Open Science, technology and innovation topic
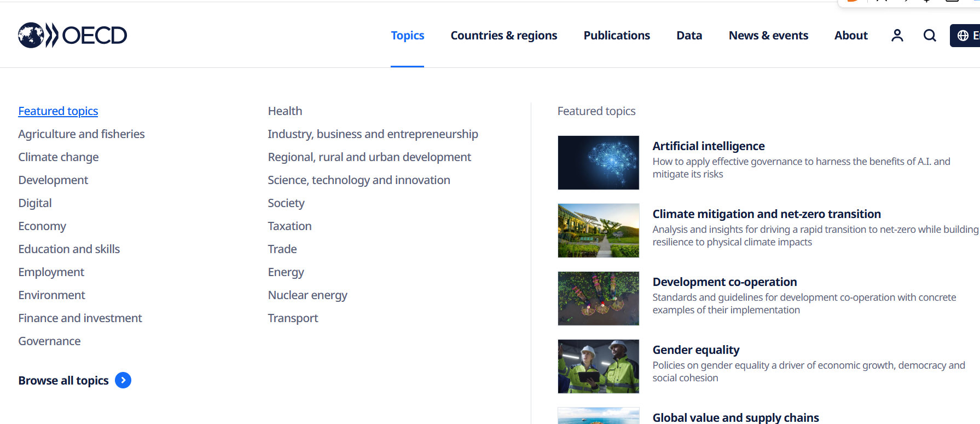 [359, 180]
